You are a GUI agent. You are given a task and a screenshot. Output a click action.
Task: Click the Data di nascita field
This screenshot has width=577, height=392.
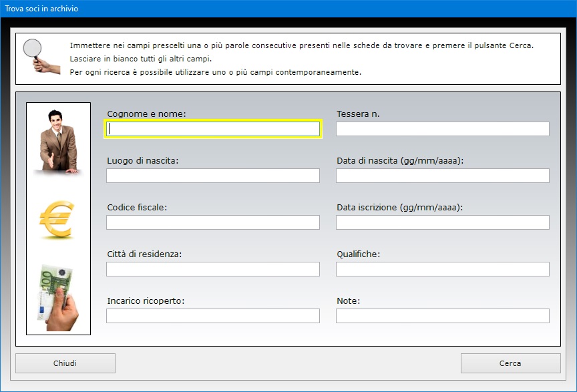coord(442,176)
